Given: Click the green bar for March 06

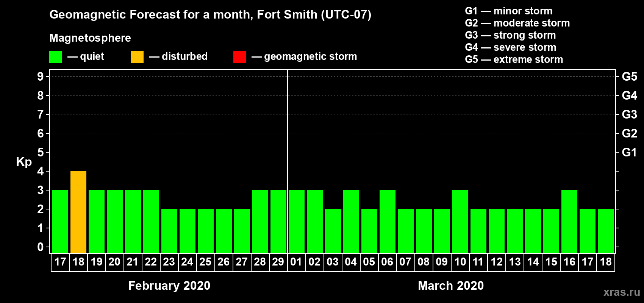Looking at the screenshot, I should coord(388,221).
